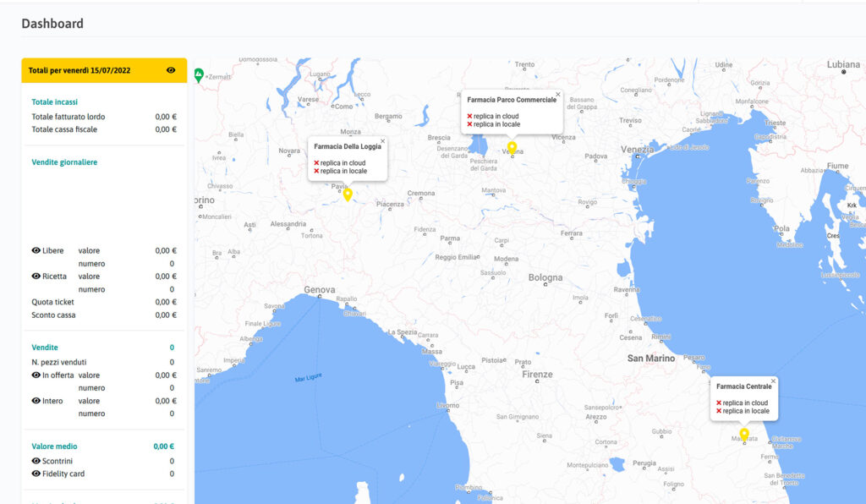Click the yellow map pin at Verona
The height and width of the screenshot is (504, 866).
pyautogui.click(x=512, y=146)
